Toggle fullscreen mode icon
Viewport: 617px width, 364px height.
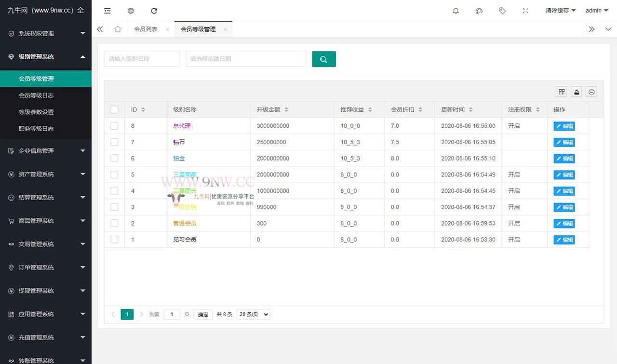(525, 11)
